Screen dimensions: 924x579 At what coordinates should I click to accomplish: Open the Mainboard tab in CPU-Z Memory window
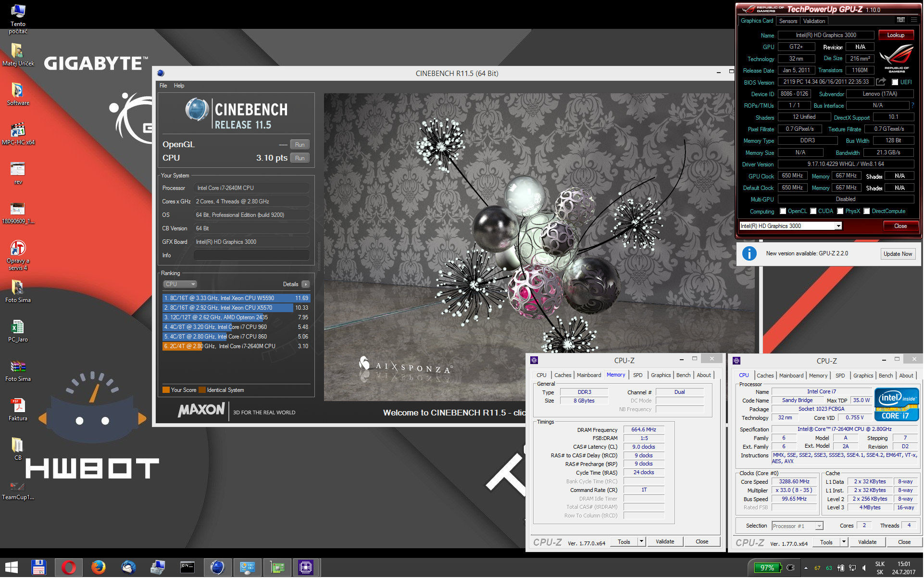pos(589,375)
